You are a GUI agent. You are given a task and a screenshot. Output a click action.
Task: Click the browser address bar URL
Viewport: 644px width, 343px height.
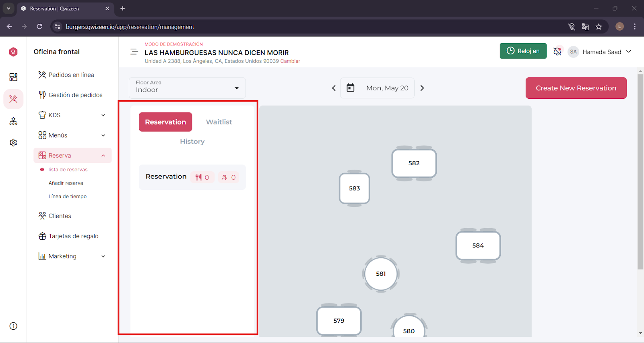tap(130, 27)
